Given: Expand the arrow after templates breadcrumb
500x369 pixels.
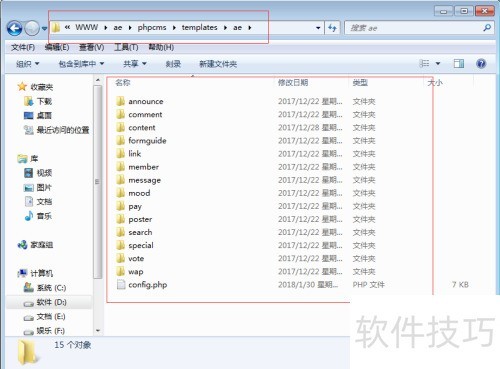Looking at the screenshot, I should coord(225,28).
